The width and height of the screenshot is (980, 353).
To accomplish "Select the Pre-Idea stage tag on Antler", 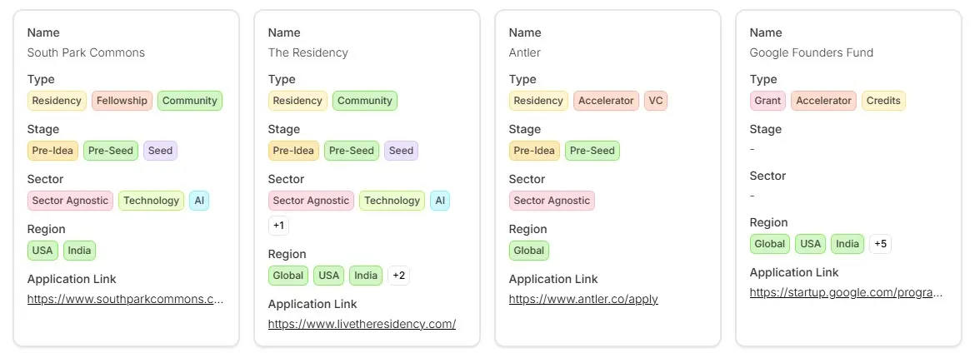I will (534, 151).
